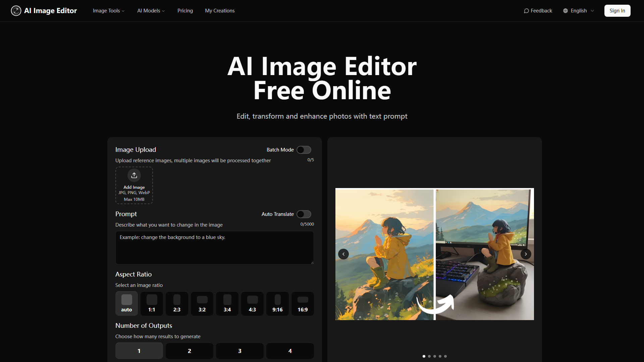
Task: Select the auto aspect ratio option
Action: tap(126, 303)
